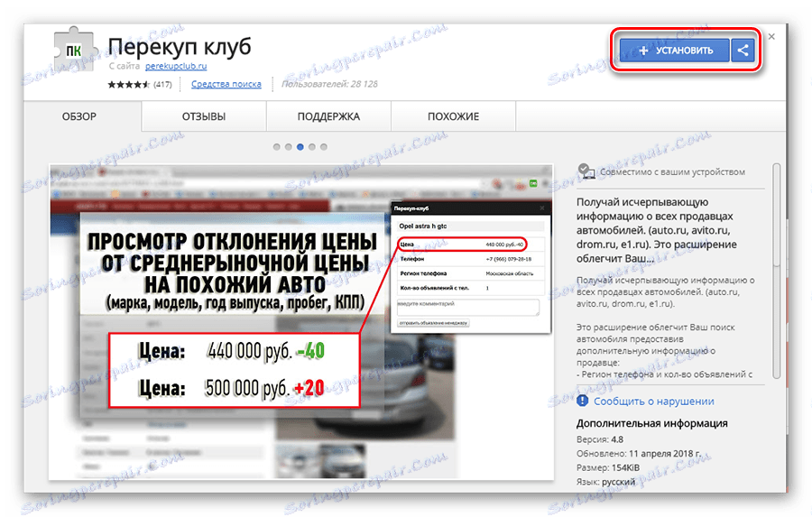
Task: Click the Язык: русский text
Action: 606,481
